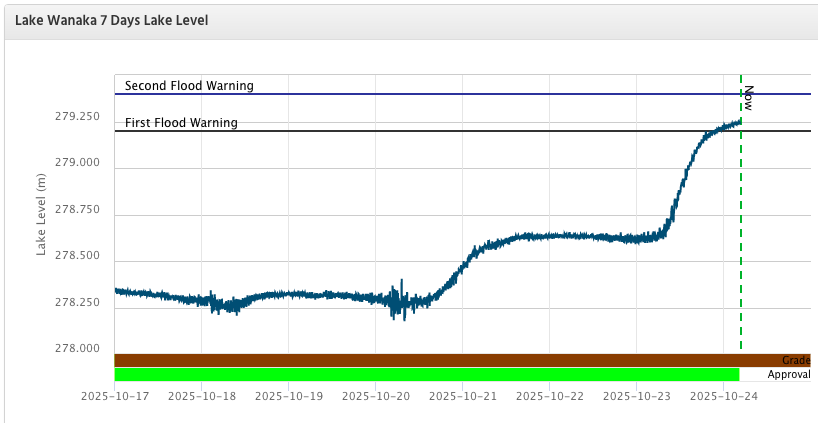Image resolution: width=818 pixels, height=423 pixels.
Task: Click the "Second Flood Warning" label
Action: click(x=189, y=86)
